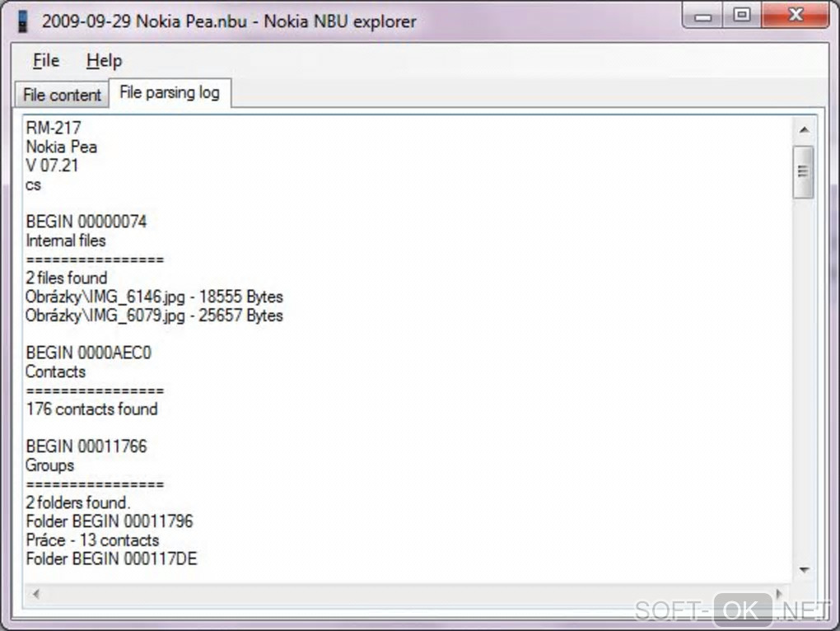
Task: Click the IMG_6079.jpg 25657 Bytes line
Action: (x=154, y=315)
